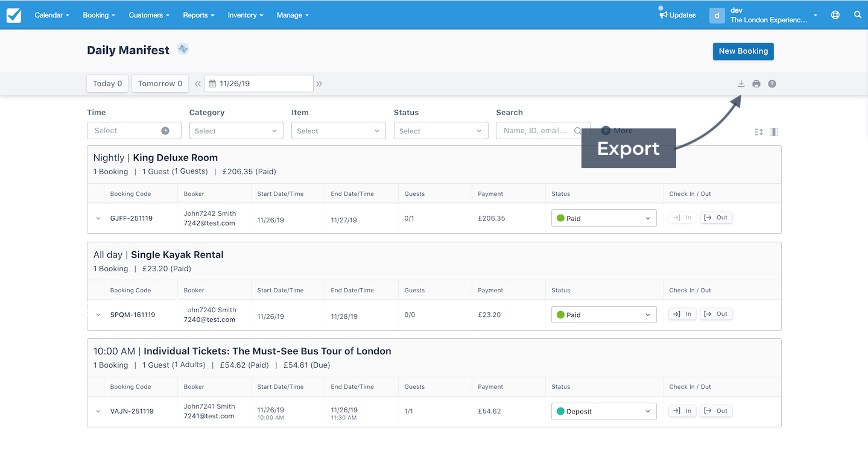This screenshot has width=868, height=475.
Task: Go to previous day with double left arrows
Action: [x=197, y=84]
